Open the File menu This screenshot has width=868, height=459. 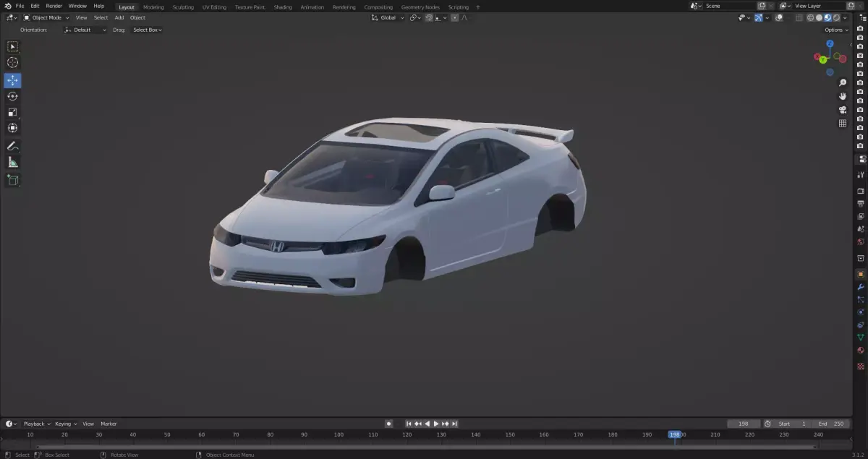pos(20,6)
